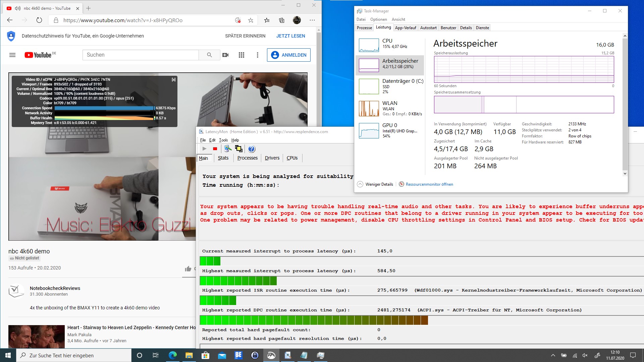Open YouTube hamburger guide menu
Viewport: 644px width, 362px height.
coord(12,55)
